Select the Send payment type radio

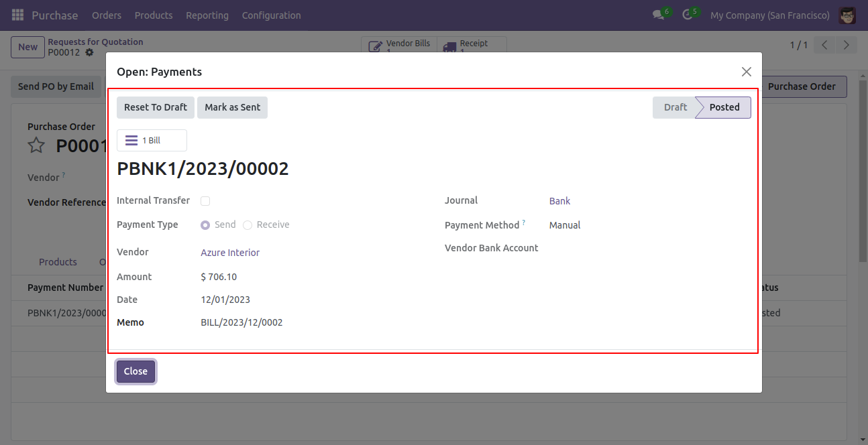[x=205, y=225]
